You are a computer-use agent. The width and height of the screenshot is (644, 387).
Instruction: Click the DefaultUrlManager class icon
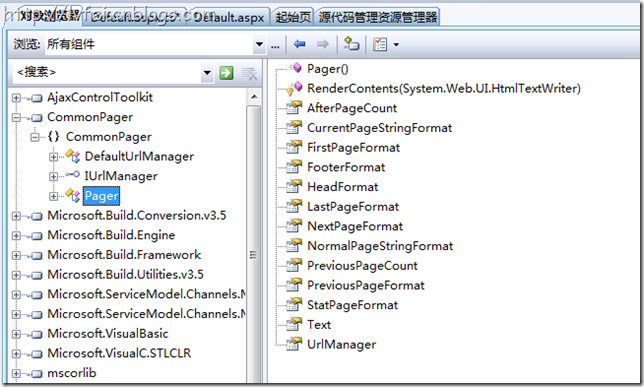click(73, 156)
